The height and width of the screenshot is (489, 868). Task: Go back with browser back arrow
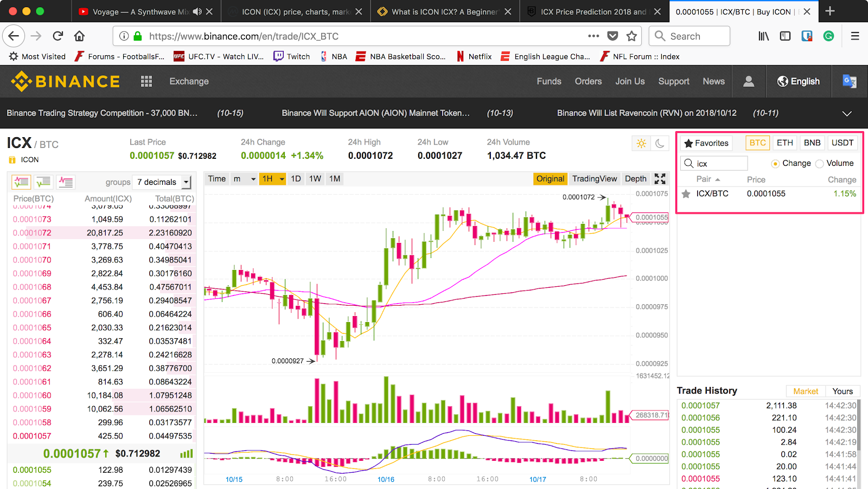[14, 36]
